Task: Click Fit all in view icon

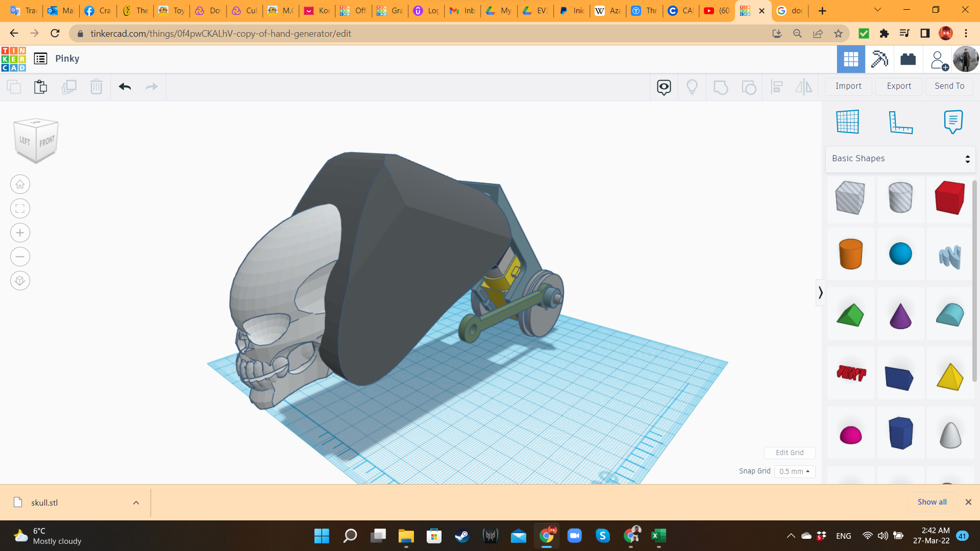Action: pos(20,209)
